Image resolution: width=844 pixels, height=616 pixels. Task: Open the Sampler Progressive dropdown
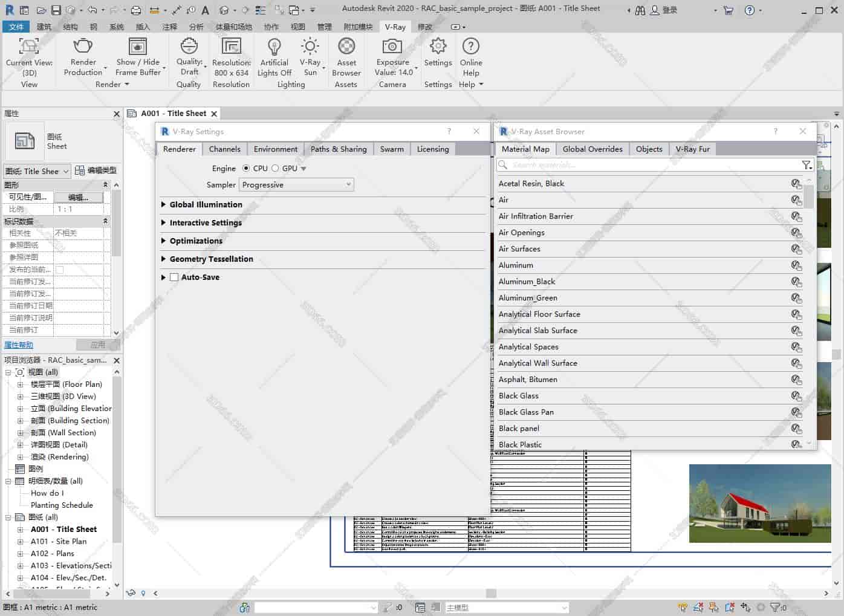(296, 185)
